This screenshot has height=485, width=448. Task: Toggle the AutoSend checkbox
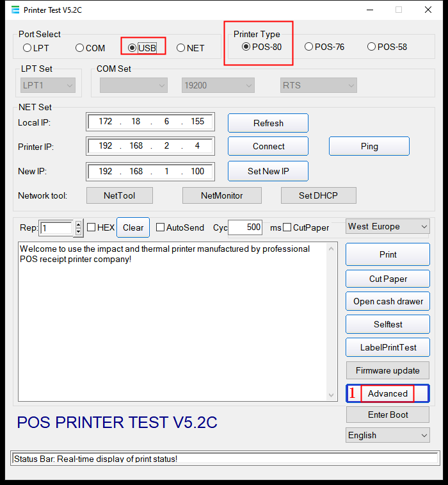tap(161, 227)
